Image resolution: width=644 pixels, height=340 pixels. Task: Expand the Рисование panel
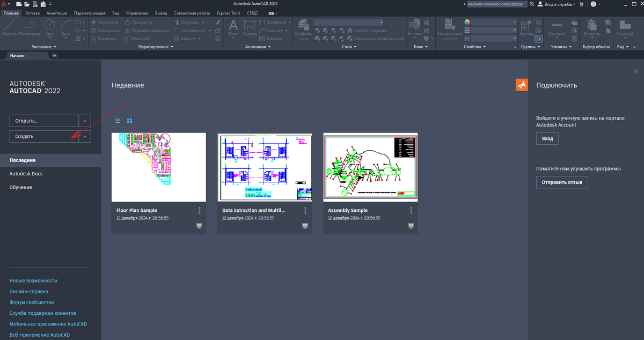coord(43,47)
